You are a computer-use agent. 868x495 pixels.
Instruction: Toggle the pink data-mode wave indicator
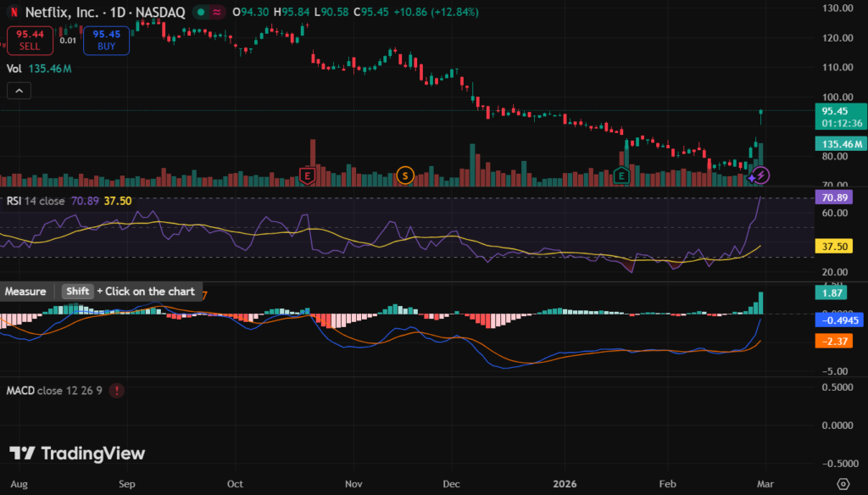218,13
